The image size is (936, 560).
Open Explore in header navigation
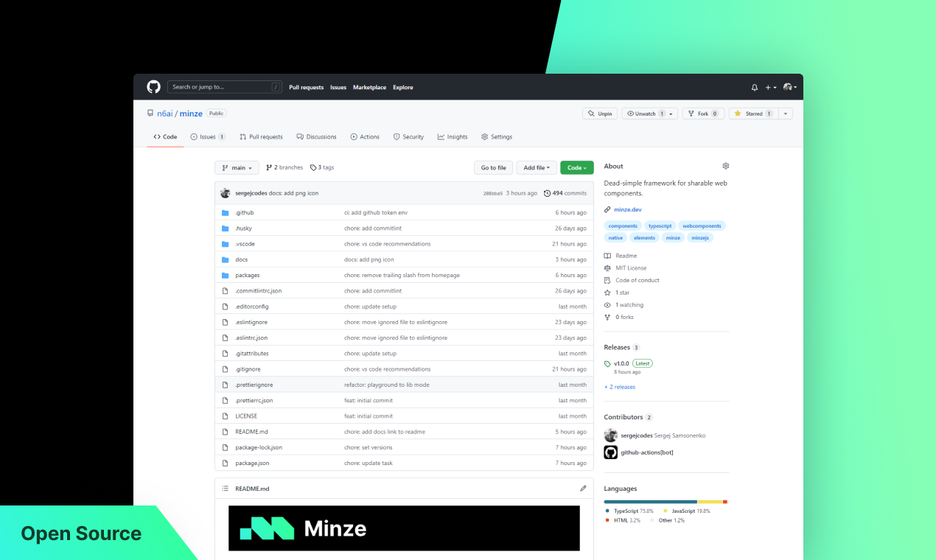click(x=403, y=87)
